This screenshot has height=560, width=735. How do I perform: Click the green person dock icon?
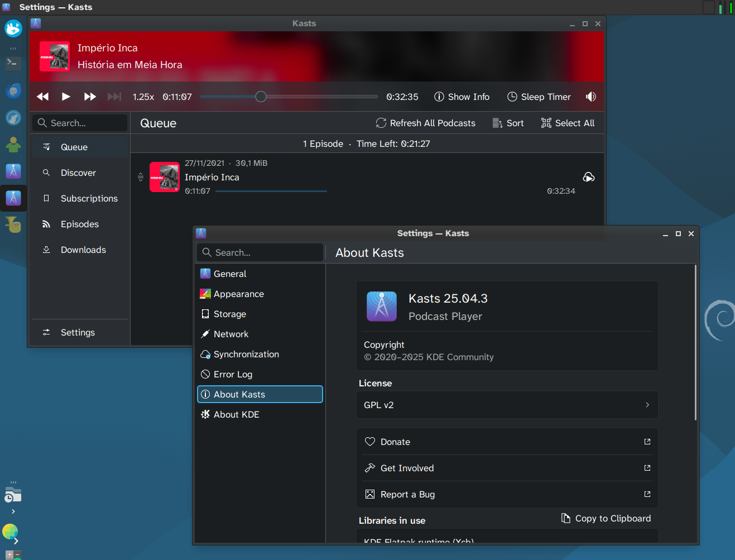pyautogui.click(x=13, y=145)
